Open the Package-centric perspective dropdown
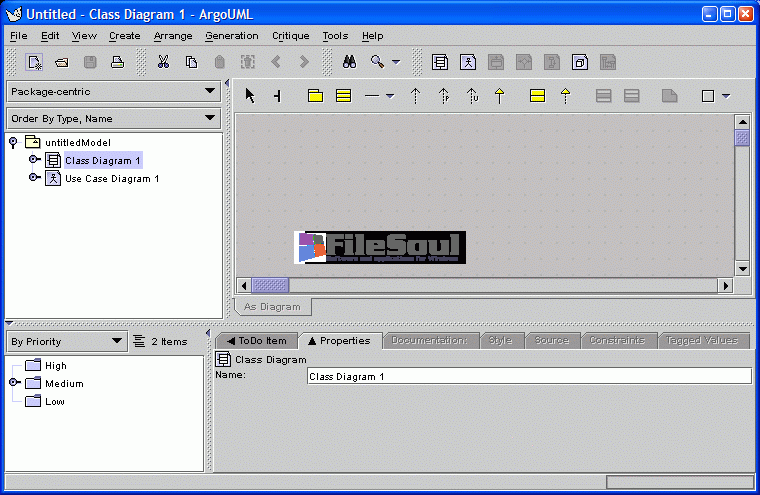 (x=113, y=91)
